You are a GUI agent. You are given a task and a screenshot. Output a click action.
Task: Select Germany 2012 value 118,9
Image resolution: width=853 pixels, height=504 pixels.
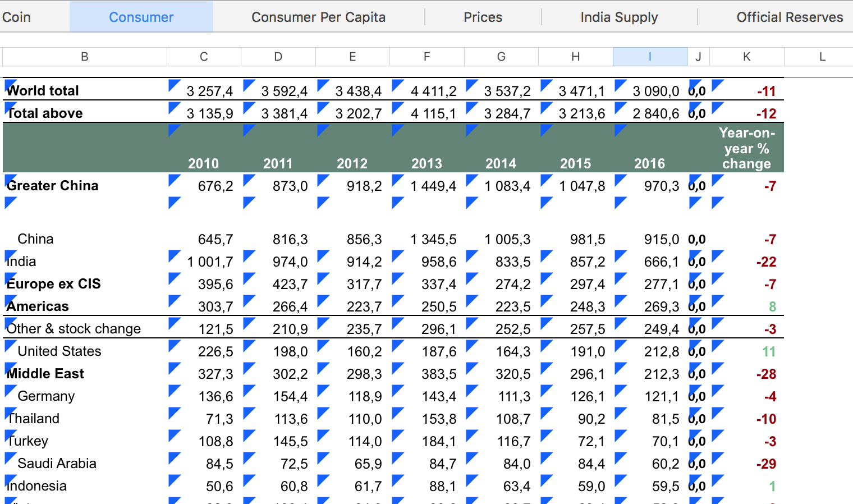(x=365, y=396)
